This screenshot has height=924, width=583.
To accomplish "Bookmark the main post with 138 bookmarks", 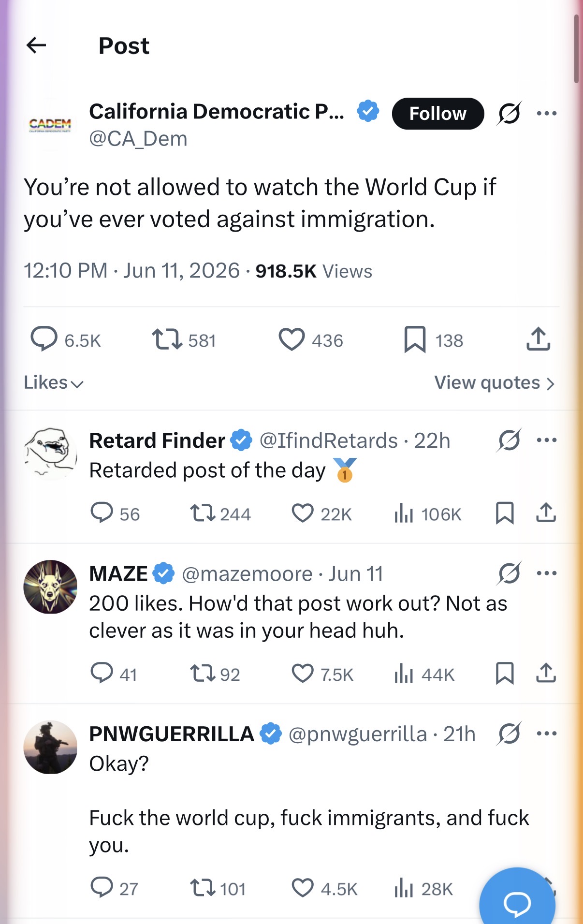I will (434, 340).
